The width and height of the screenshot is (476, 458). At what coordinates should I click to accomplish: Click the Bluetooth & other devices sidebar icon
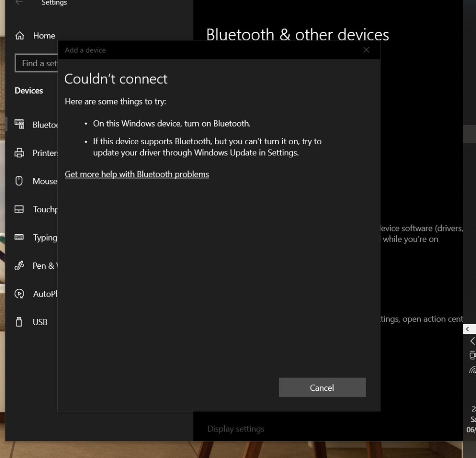pos(20,124)
